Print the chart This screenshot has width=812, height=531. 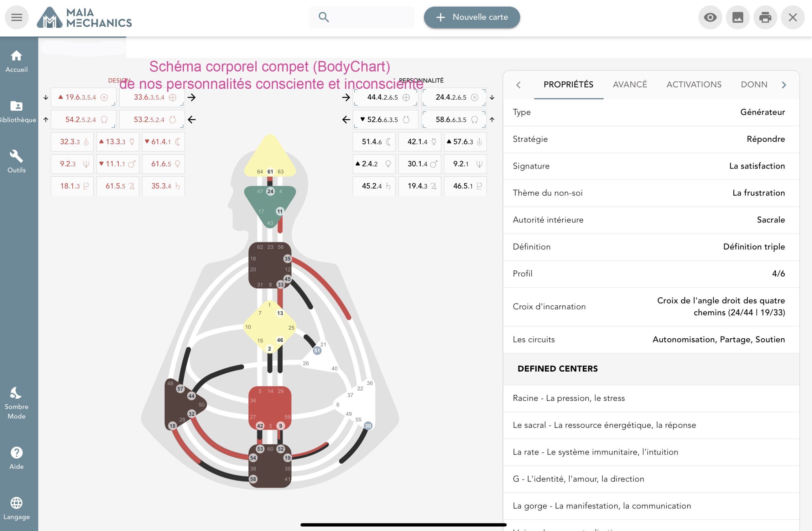coord(765,17)
